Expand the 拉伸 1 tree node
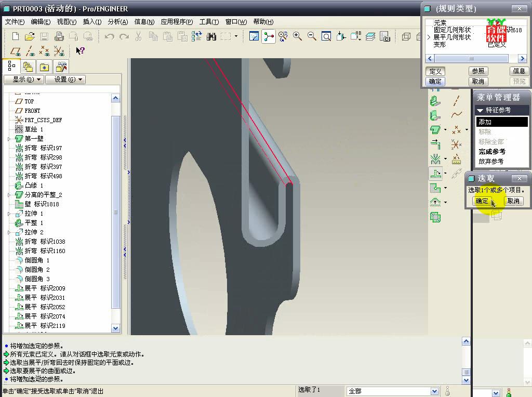The width and height of the screenshot is (532, 397). point(9,214)
